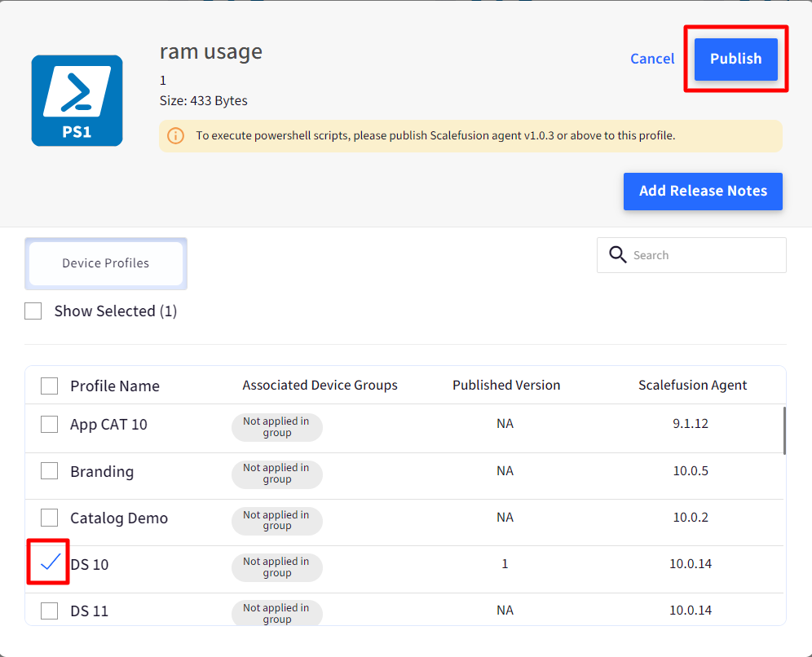Image resolution: width=812 pixels, height=657 pixels.
Task: Click the PS1 PowerShell script icon
Action: [x=77, y=100]
